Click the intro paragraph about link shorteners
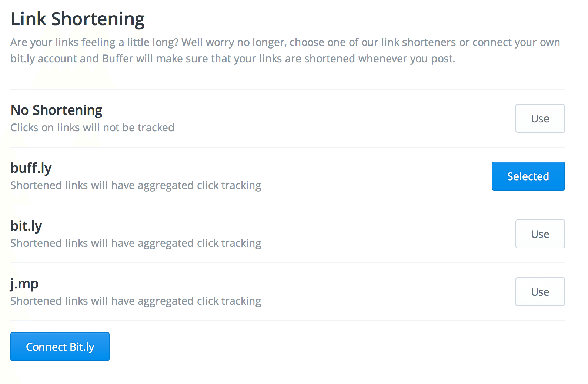 pyautogui.click(x=285, y=50)
